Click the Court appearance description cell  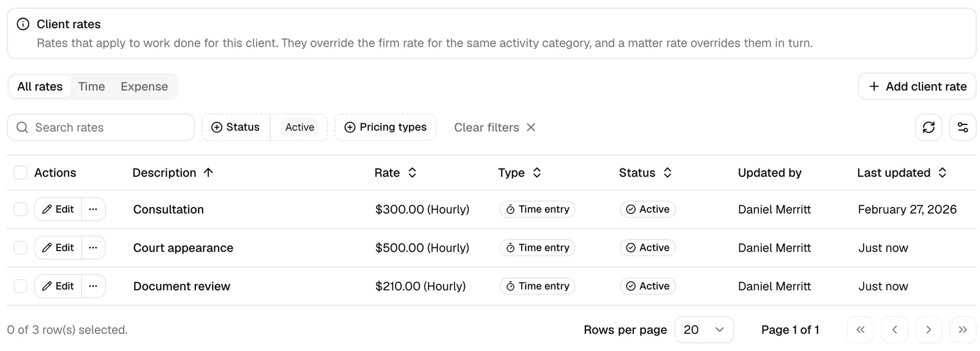pyautogui.click(x=183, y=248)
